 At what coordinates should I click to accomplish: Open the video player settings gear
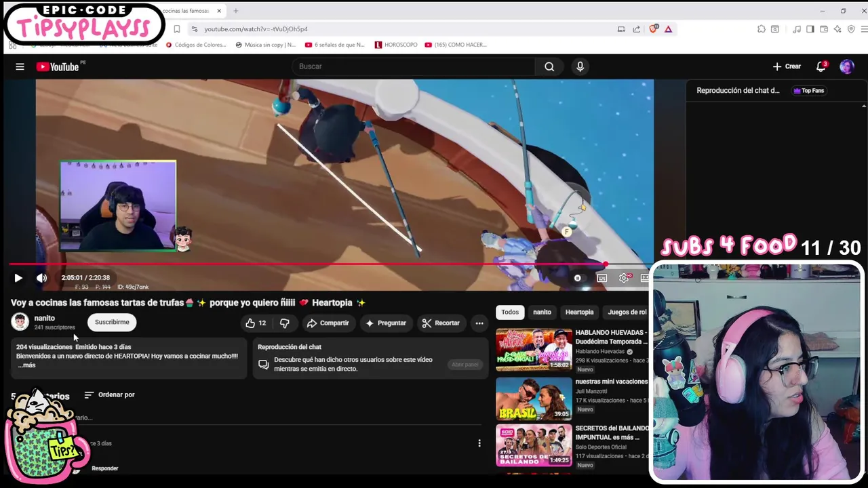pyautogui.click(x=624, y=278)
